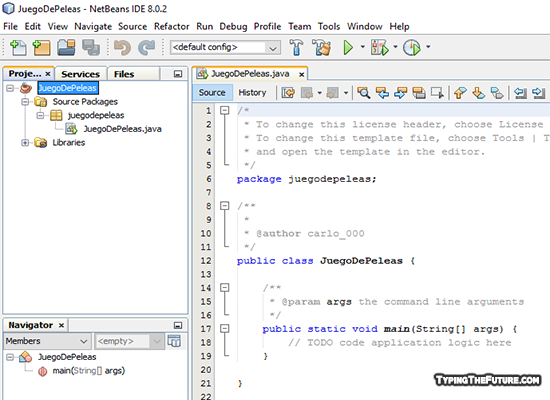This screenshot has width=550, height=400.
Task: Select main(String[] args) in Navigator
Action: click(88, 371)
